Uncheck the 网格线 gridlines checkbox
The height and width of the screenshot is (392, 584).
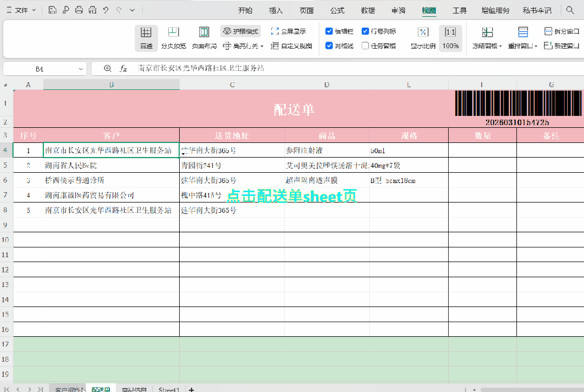[329, 45]
